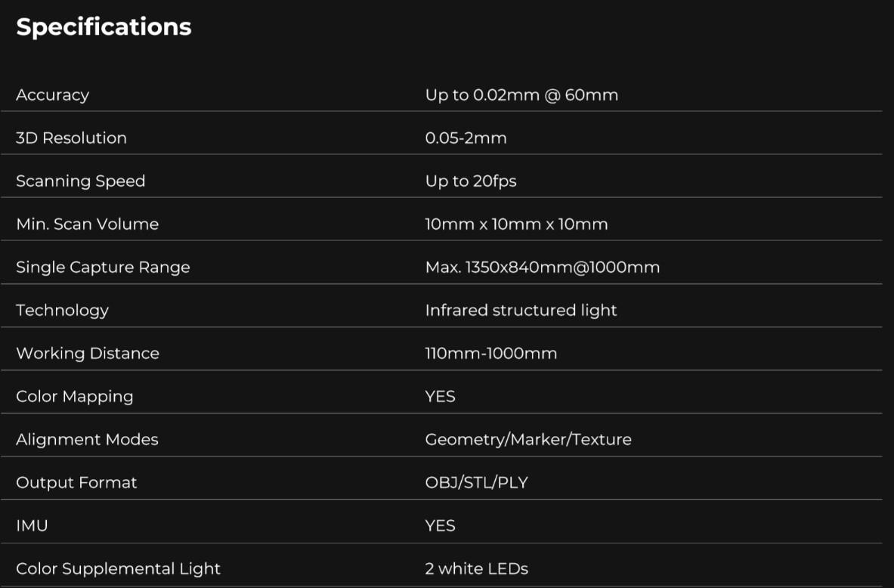Click the Min. Scan Volume label
Screen dimensions: 894x588
click(87, 224)
